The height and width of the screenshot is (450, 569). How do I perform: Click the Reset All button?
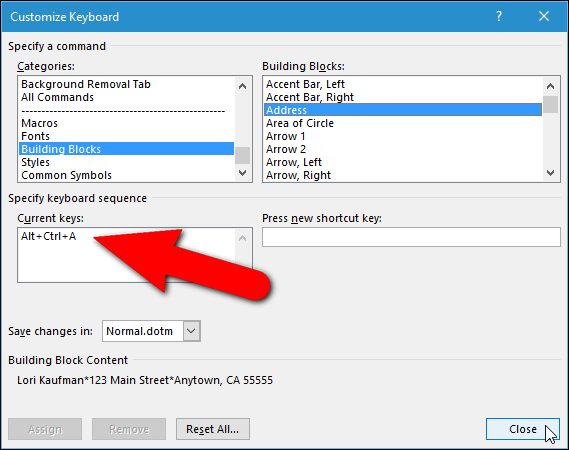pyautogui.click(x=213, y=429)
